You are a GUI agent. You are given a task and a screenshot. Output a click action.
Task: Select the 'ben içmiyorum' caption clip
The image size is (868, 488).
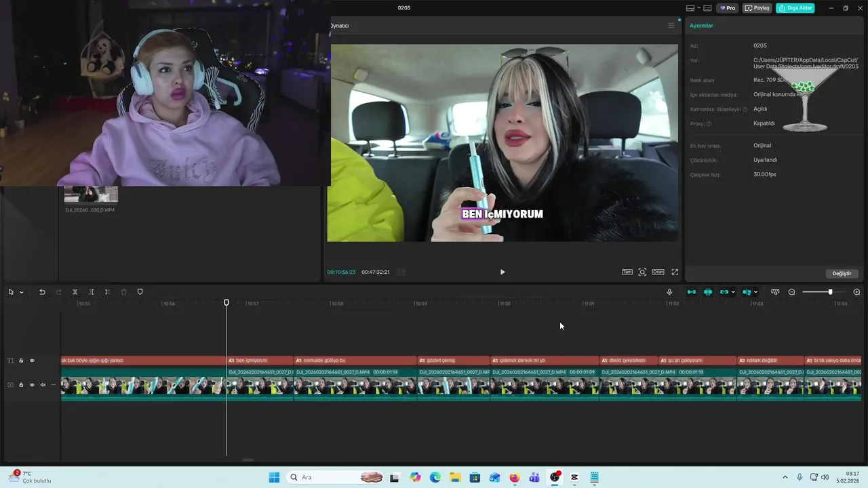pos(260,361)
